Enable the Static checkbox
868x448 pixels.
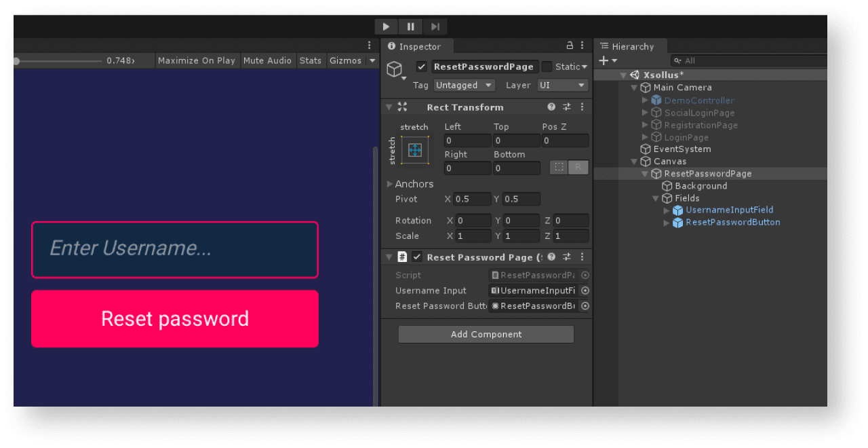[547, 67]
